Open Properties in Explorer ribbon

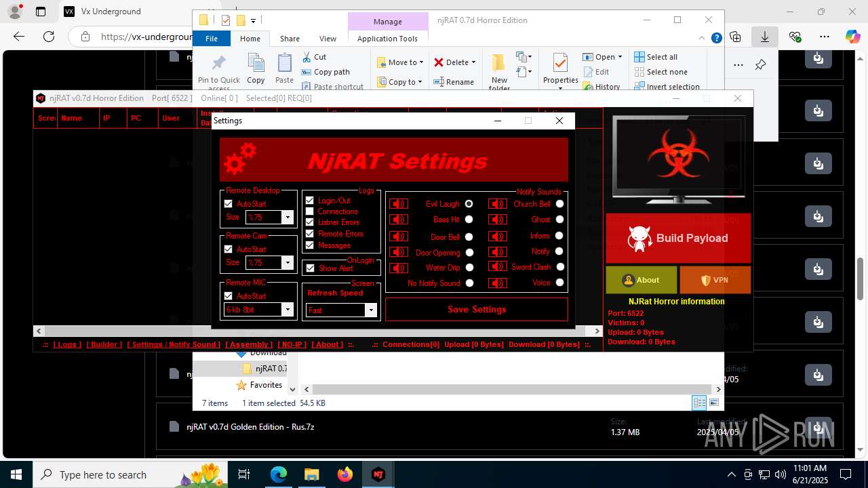[560, 68]
